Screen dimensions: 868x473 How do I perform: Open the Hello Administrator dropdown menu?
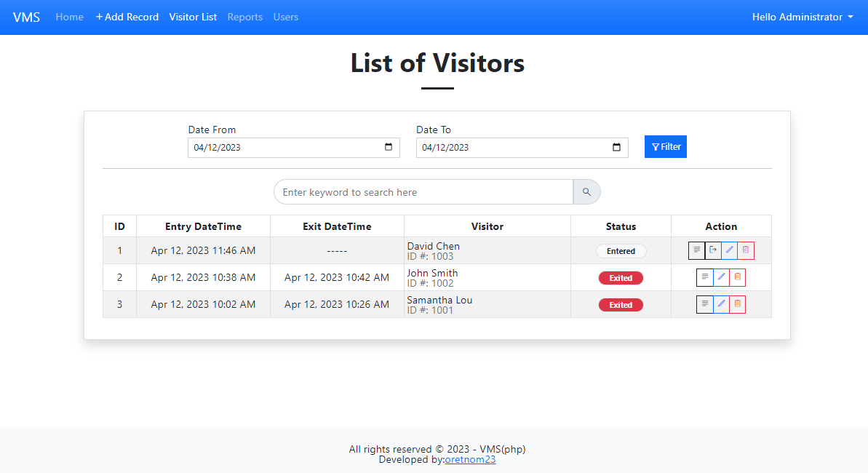pos(802,17)
